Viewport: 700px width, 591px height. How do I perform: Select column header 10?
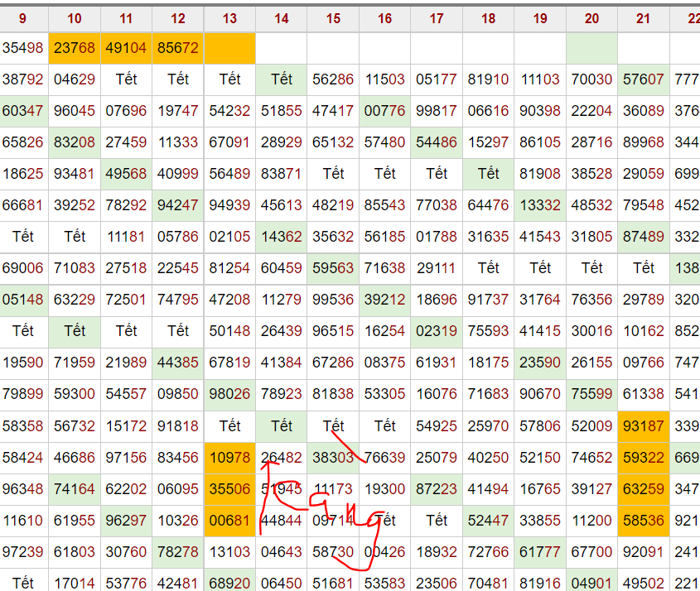(x=75, y=18)
